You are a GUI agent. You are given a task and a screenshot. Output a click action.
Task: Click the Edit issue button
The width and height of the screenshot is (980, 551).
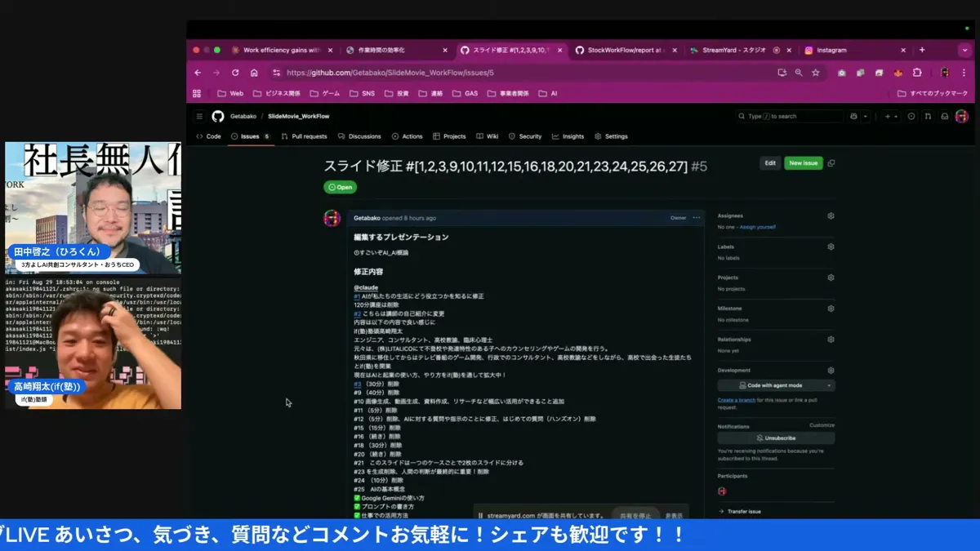tap(770, 163)
